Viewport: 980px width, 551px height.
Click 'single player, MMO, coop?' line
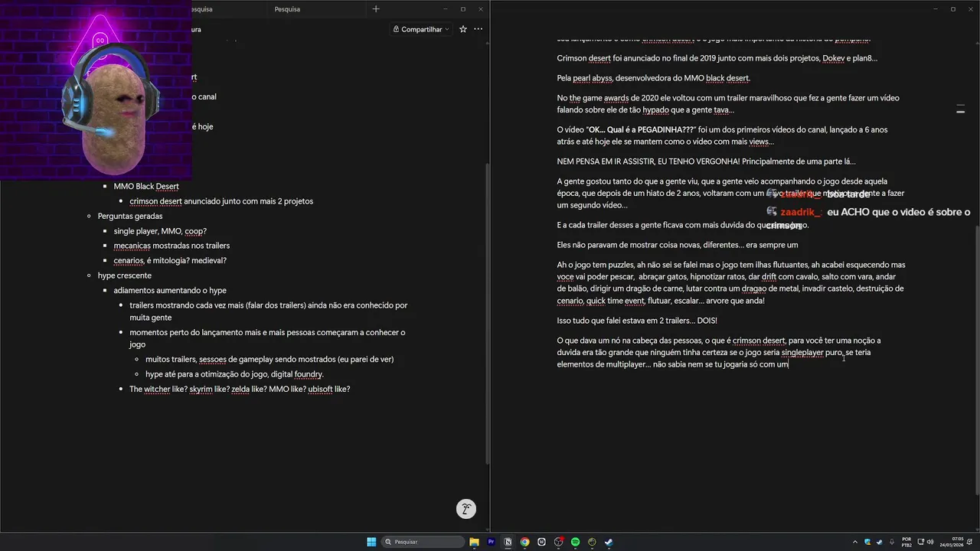(x=160, y=231)
